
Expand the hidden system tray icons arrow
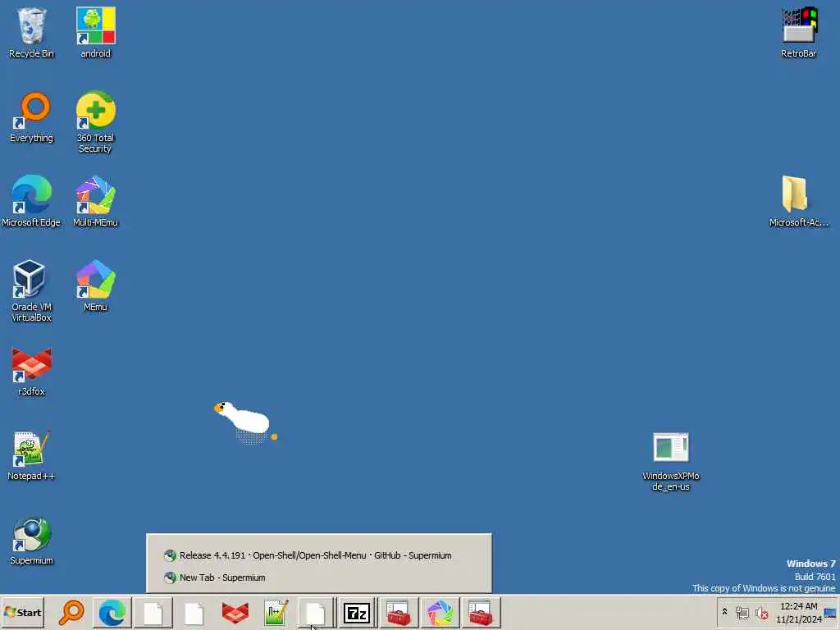point(725,612)
